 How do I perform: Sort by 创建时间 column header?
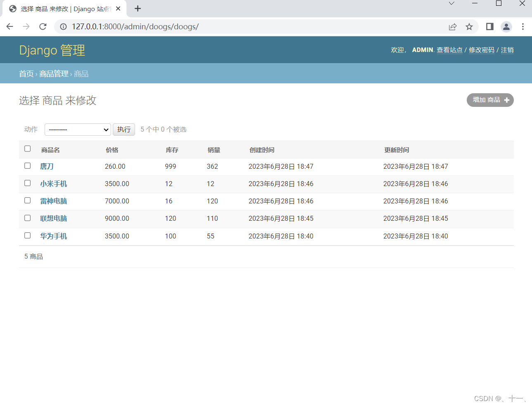point(262,150)
